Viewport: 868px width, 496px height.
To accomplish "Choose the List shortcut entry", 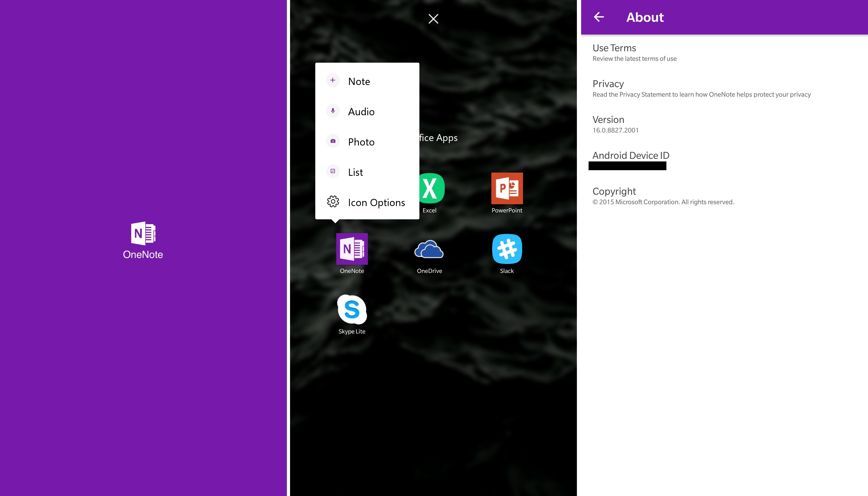I will (367, 172).
